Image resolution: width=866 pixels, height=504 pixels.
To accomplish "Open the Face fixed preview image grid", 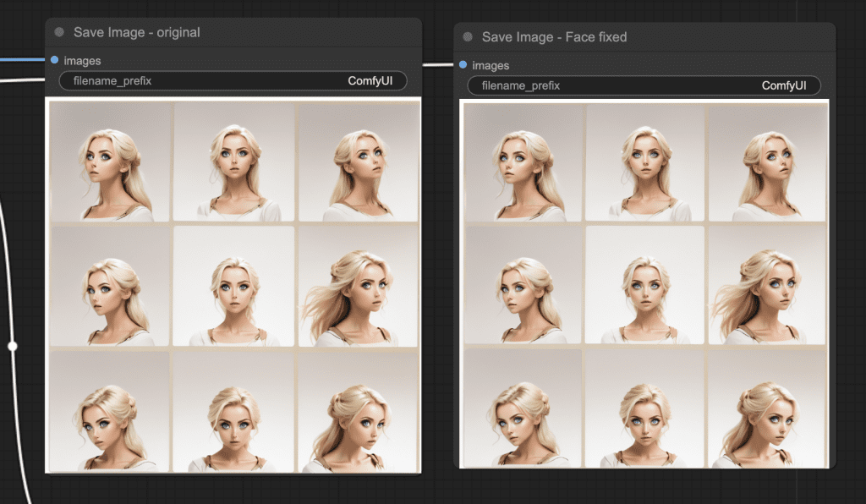I will click(x=644, y=284).
